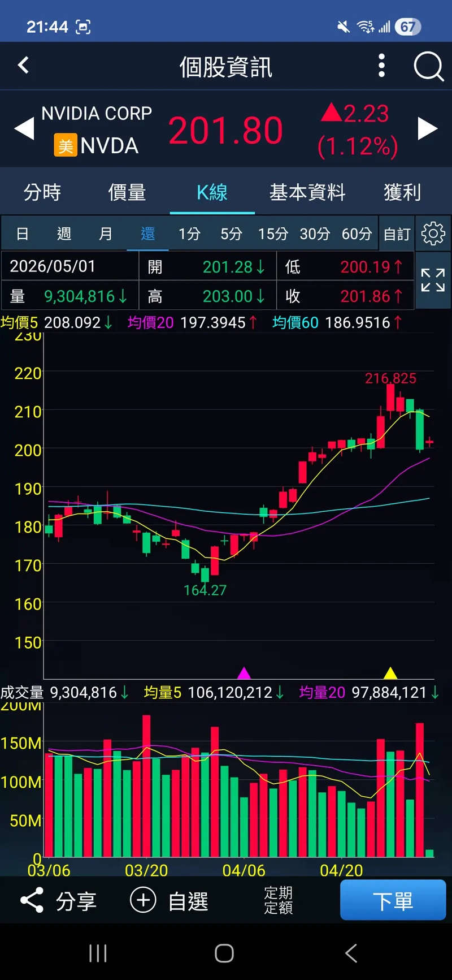The height and width of the screenshot is (980, 452).
Task: Tap the search magnifier icon
Action: point(429,66)
